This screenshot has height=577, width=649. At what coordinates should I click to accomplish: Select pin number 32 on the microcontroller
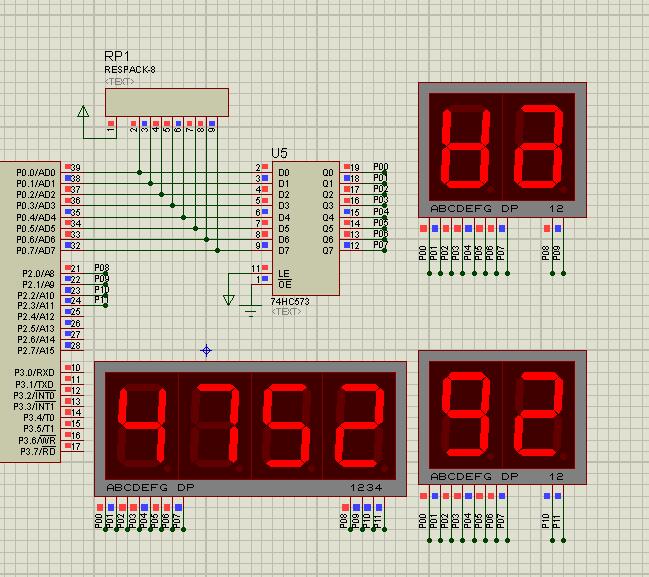pos(76,245)
